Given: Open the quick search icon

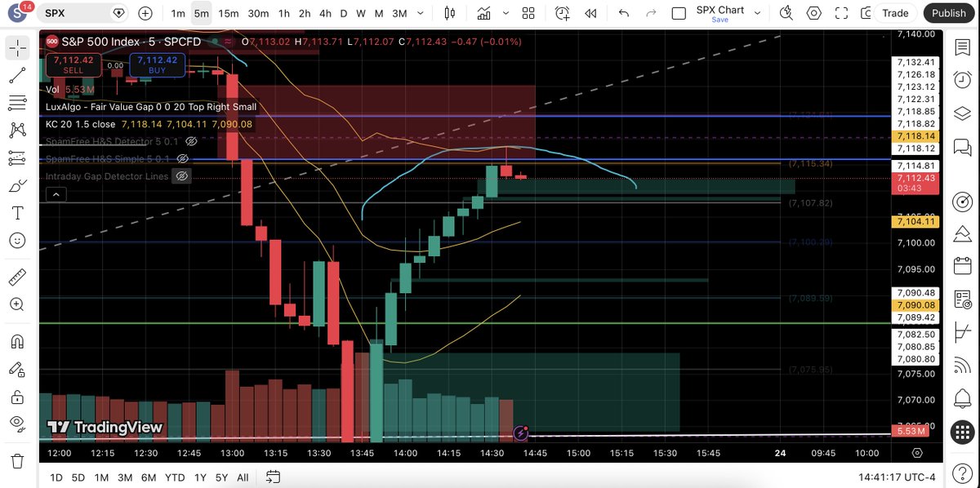Looking at the screenshot, I should tap(786, 13).
